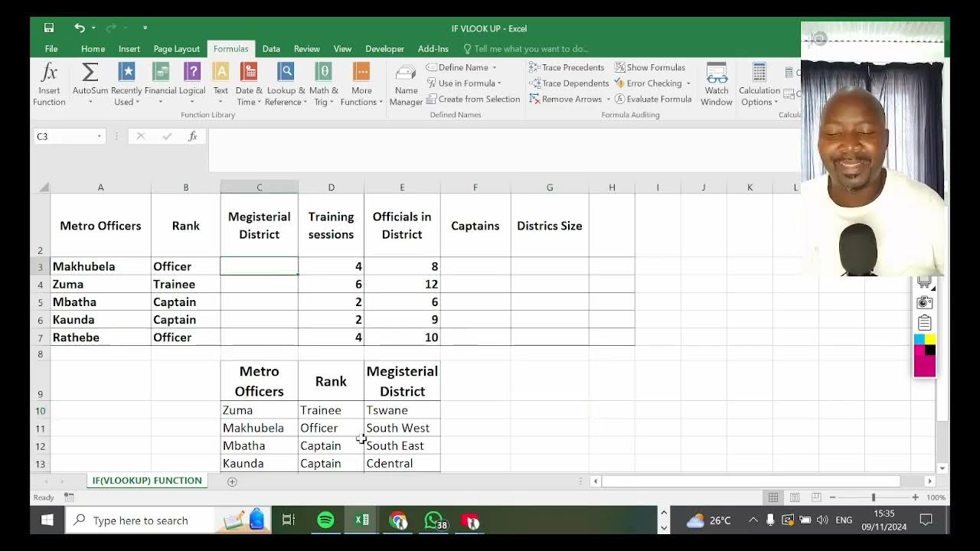Click cell containing Makhubela in row 3
Image resolution: width=980 pixels, height=551 pixels.
point(100,266)
